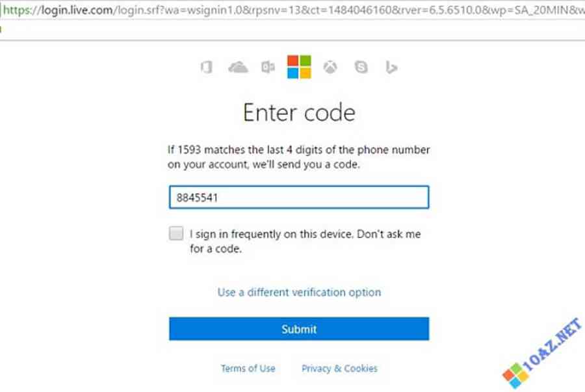The height and width of the screenshot is (392, 585).
Task: Click the colorful Microsoft logo
Action: [x=299, y=66]
